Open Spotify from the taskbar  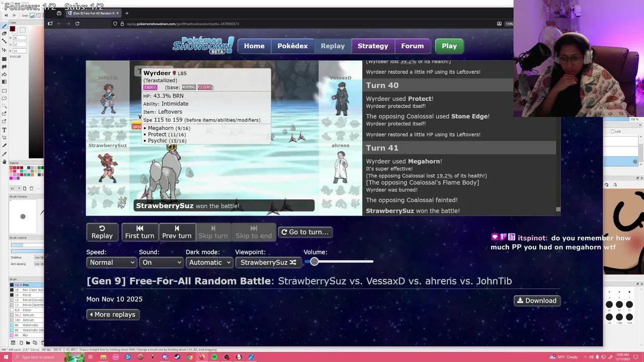(214, 357)
